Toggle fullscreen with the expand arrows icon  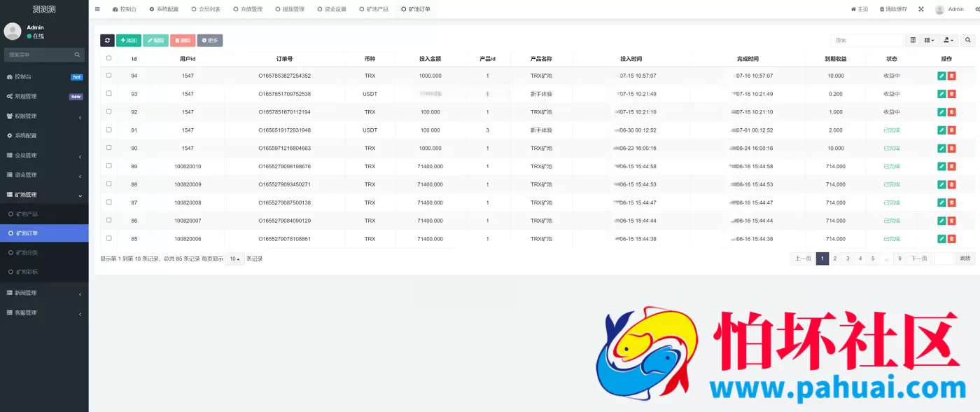(x=920, y=9)
